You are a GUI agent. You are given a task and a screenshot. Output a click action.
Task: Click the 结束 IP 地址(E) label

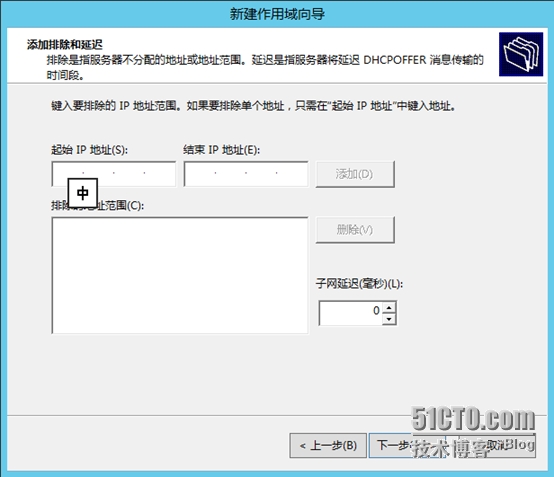click(222, 150)
